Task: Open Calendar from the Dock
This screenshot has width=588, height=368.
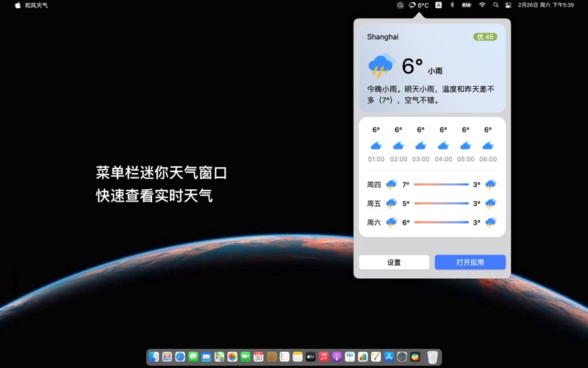Action: [259, 357]
